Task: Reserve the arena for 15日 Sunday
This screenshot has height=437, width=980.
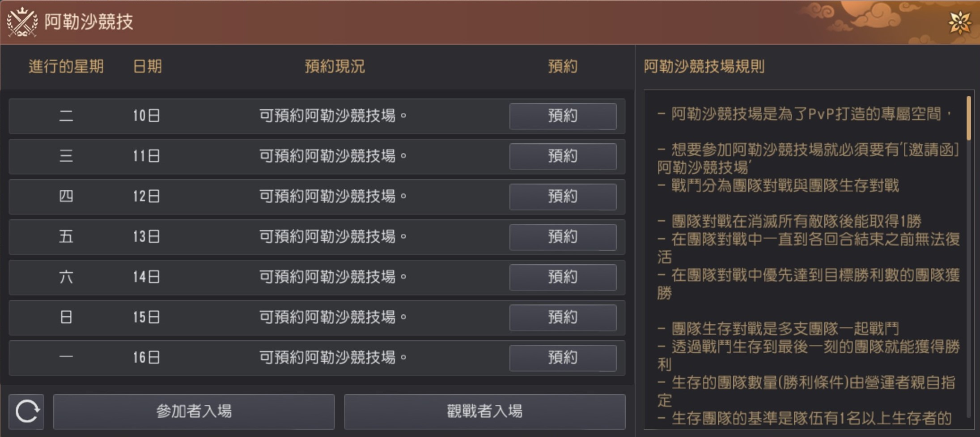Action: pyautogui.click(x=563, y=317)
